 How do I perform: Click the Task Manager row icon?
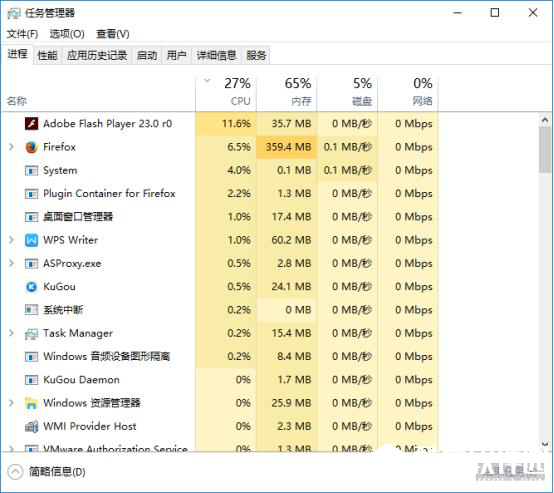pos(31,334)
